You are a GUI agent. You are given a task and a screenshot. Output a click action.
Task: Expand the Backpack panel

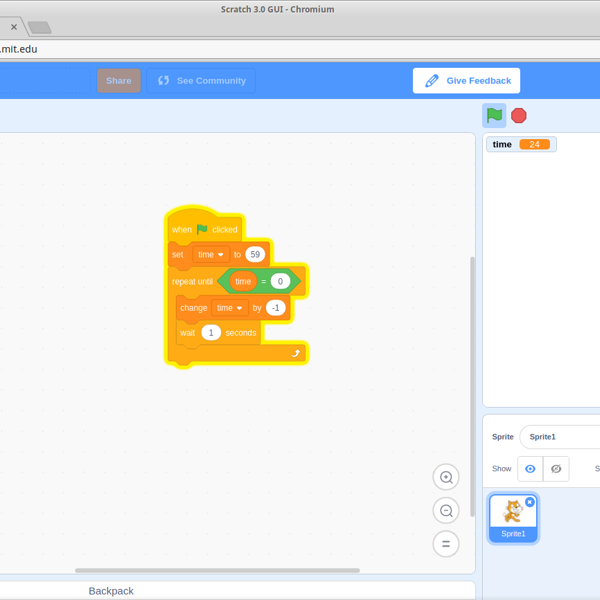[x=110, y=591]
